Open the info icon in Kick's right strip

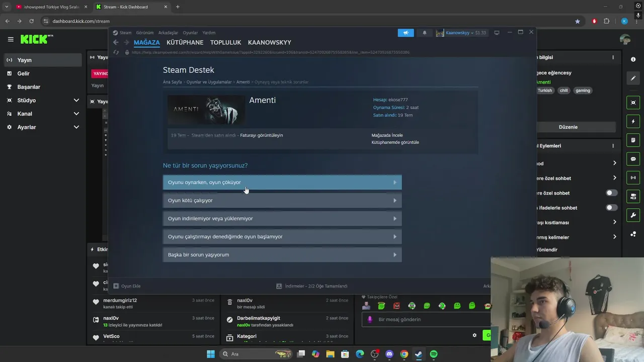[x=633, y=59]
